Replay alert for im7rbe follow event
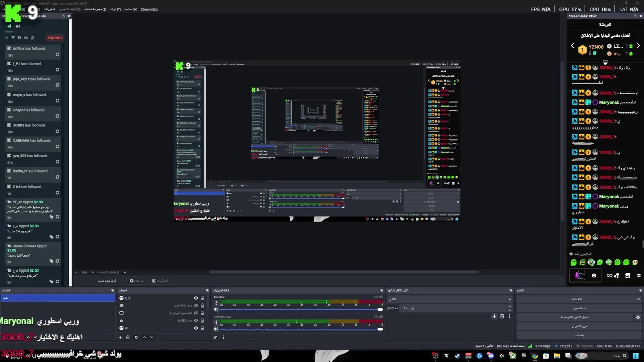The image size is (644, 362). [x=57, y=55]
